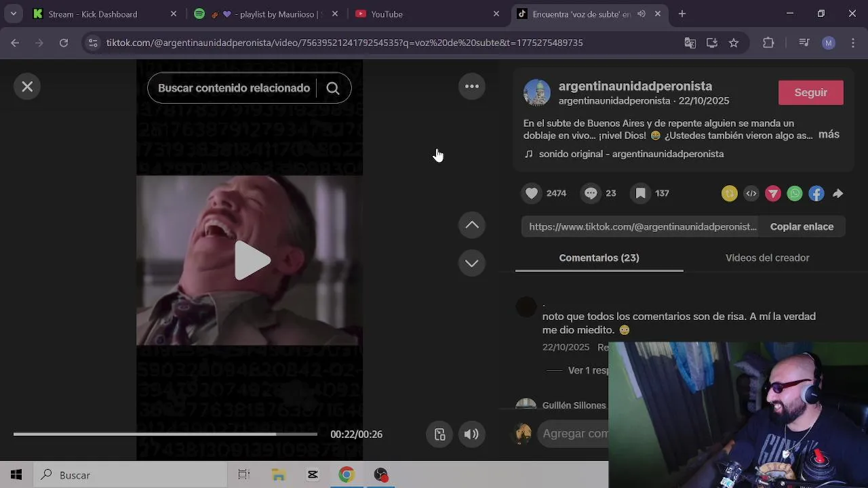868x488 pixels.
Task: Close the TikTok video viewer
Action: point(27,87)
